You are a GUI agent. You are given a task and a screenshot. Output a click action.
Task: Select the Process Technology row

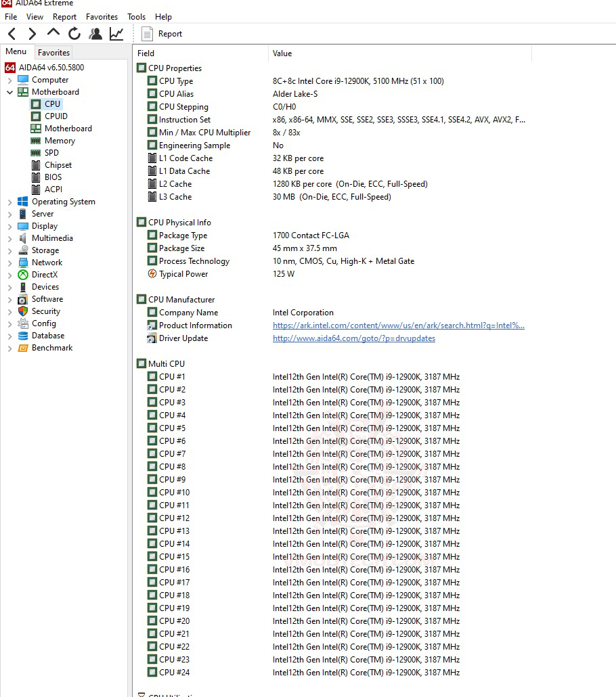tap(334, 261)
